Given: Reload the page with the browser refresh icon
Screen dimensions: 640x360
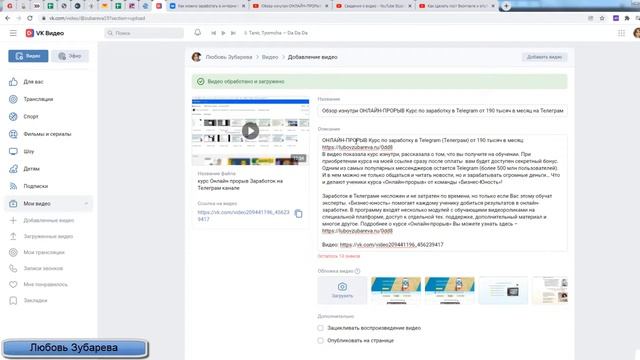Looking at the screenshot, I should pyautogui.click(x=30, y=18).
